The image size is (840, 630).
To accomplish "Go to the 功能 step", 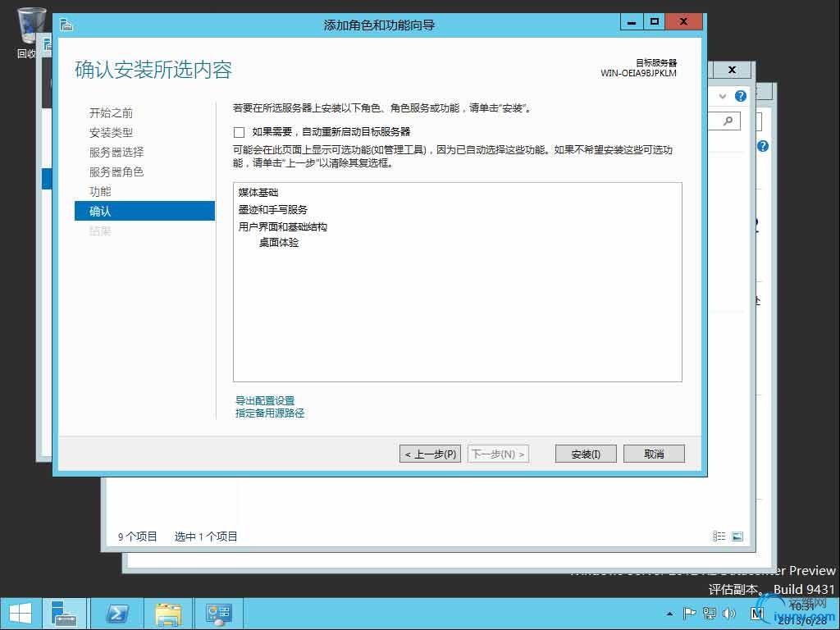I will (x=100, y=191).
